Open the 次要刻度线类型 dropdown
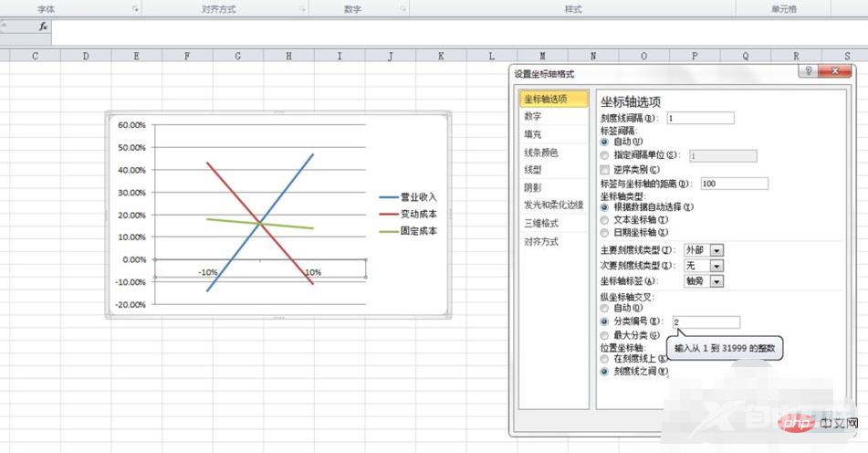Viewport: 868px width, 453px height. point(716,266)
